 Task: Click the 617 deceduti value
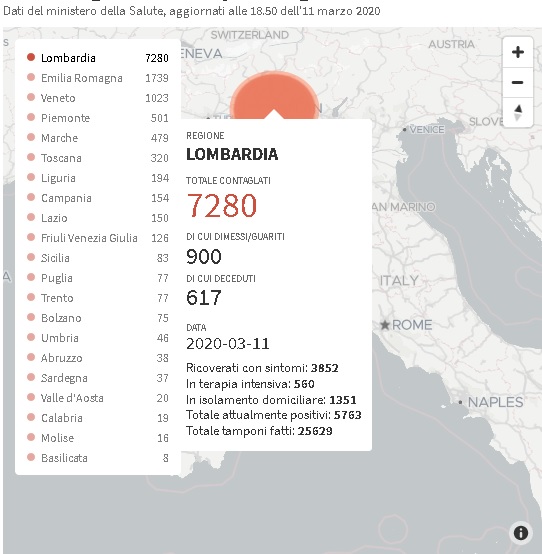point(204,297)
